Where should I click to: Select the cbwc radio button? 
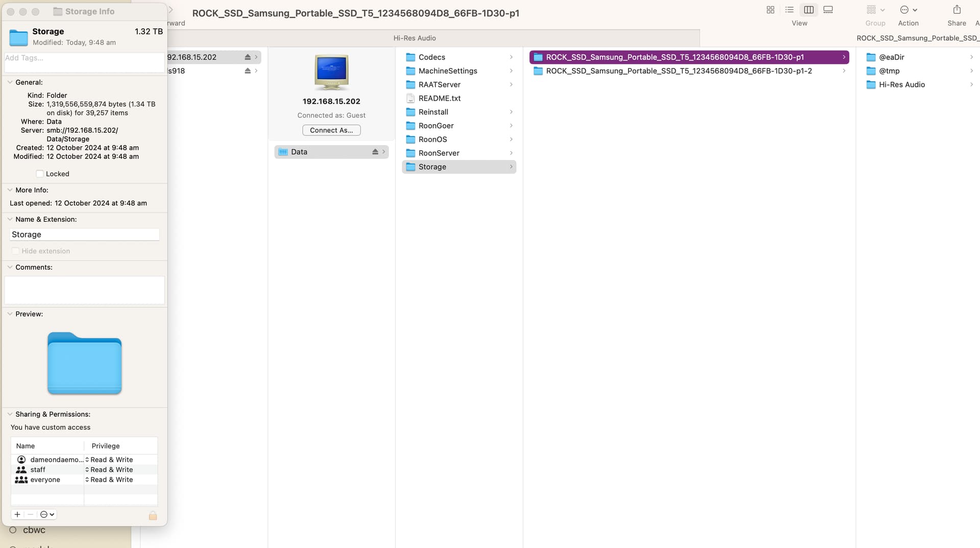tap(13, 530)
